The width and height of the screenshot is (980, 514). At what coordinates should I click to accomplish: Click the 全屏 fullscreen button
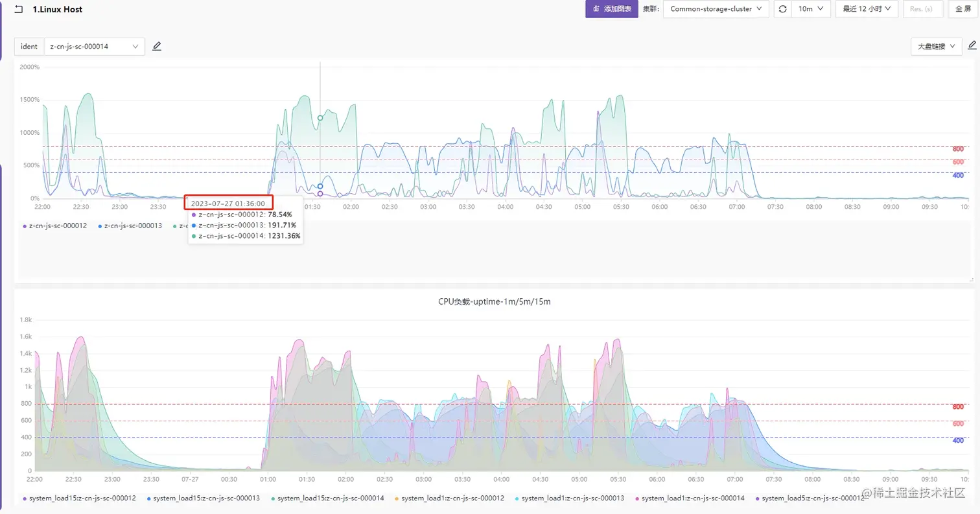(x=963, y=9)
